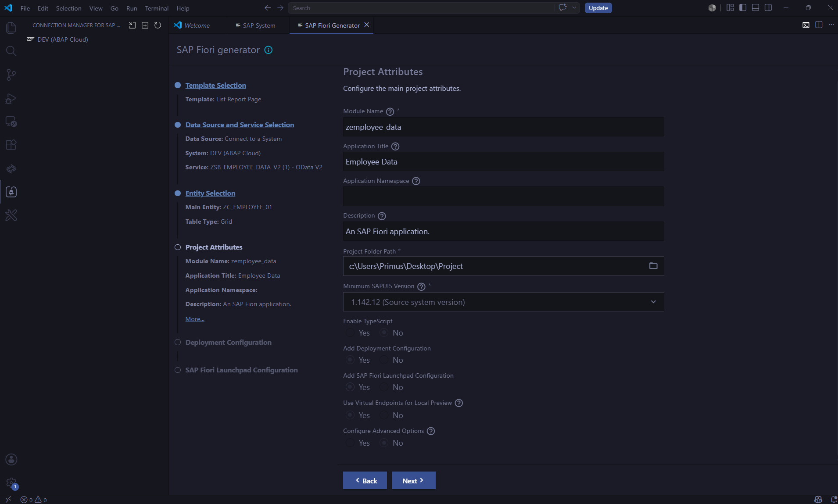Open the wrench and screwdriver tools icon
838x504 pixels.
point(11,215)
